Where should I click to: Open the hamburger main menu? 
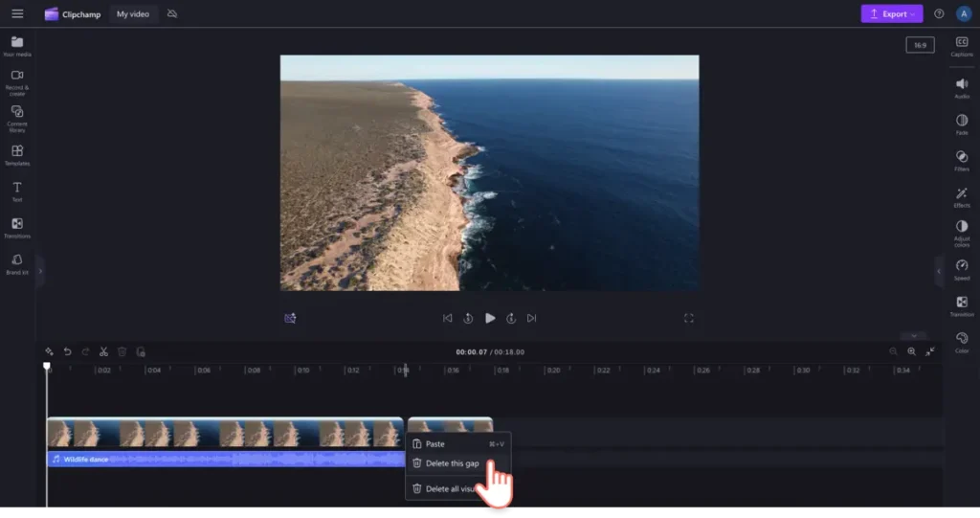17,13
